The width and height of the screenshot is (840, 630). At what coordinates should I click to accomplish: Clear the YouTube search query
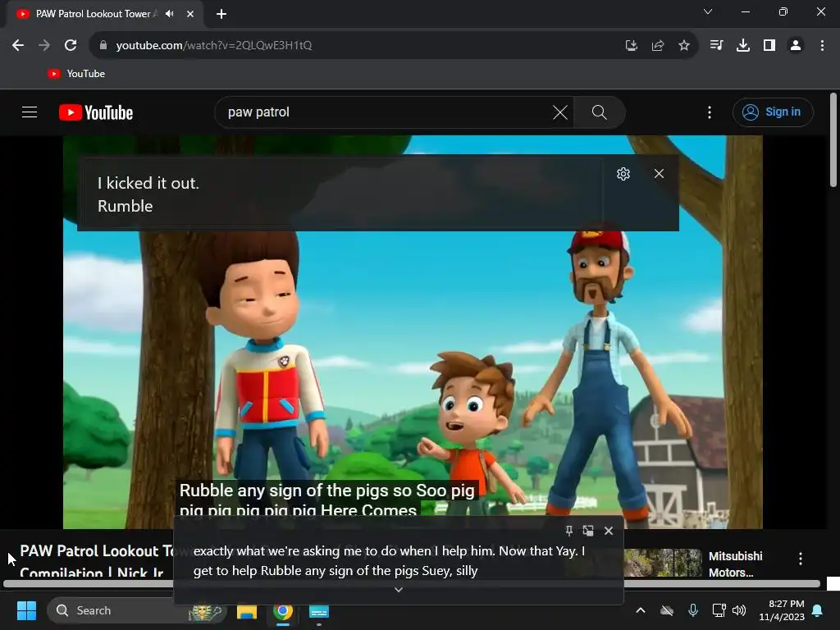pyautogui.click(x=560, y=112)
